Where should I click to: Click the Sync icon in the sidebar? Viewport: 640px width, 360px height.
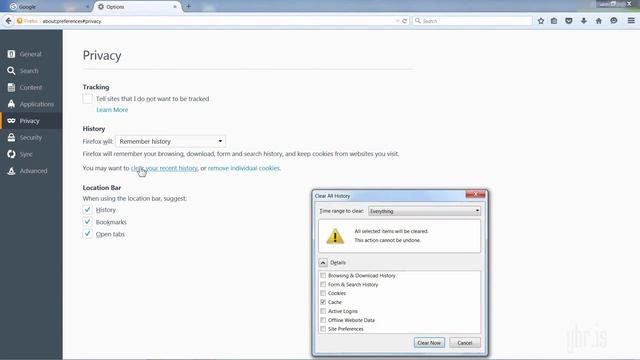11,154
